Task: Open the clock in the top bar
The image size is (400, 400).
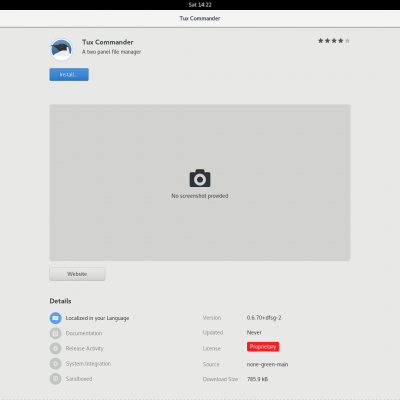Action: pos(200,5)
